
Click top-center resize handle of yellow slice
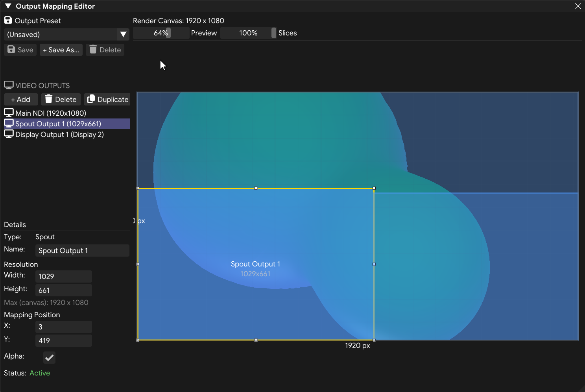coord(256,188)
